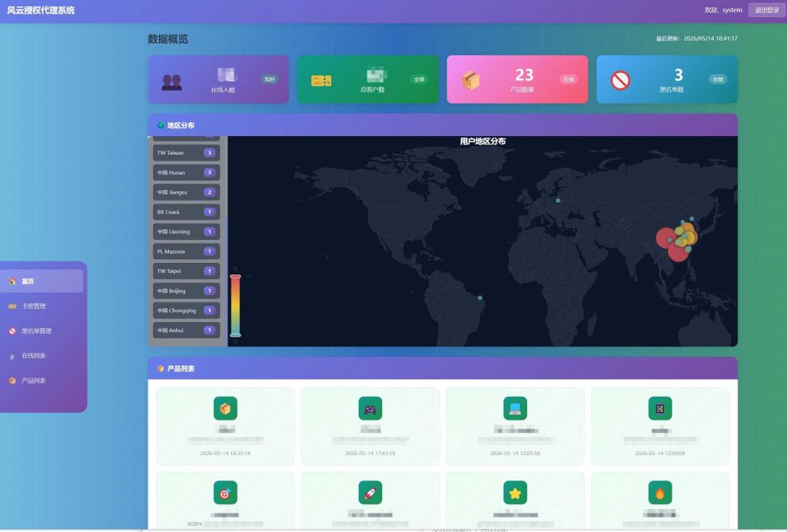This screenshot has height=532, width=787.
Task: Click the box icon in 产品列表 header
Action: click(x=161, y=368)
